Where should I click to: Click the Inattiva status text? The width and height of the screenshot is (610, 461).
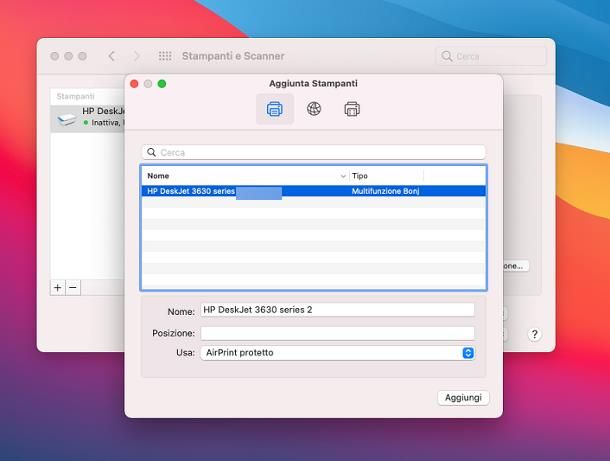coord(105,123)
